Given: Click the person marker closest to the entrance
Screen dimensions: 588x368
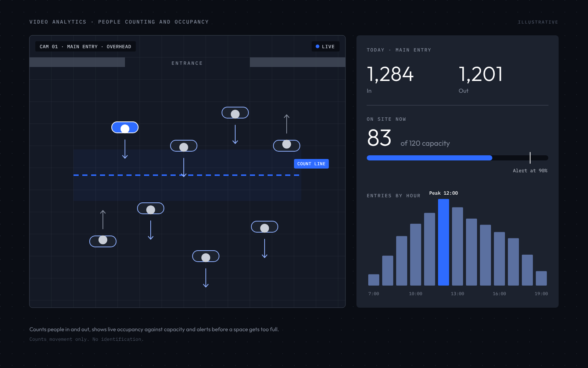Looking at the screenshot, I should tap(235, 113).
